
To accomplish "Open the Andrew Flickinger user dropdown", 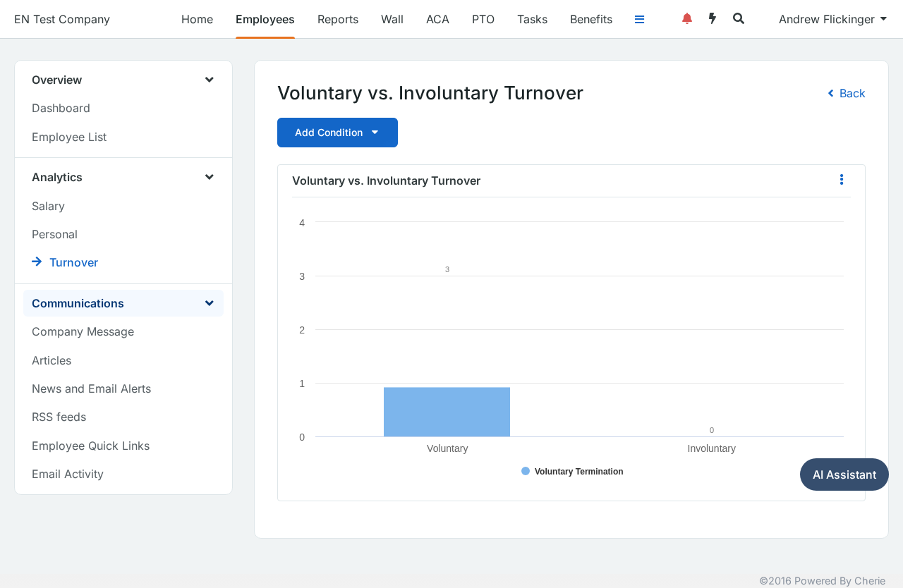I will pos(832,19).
